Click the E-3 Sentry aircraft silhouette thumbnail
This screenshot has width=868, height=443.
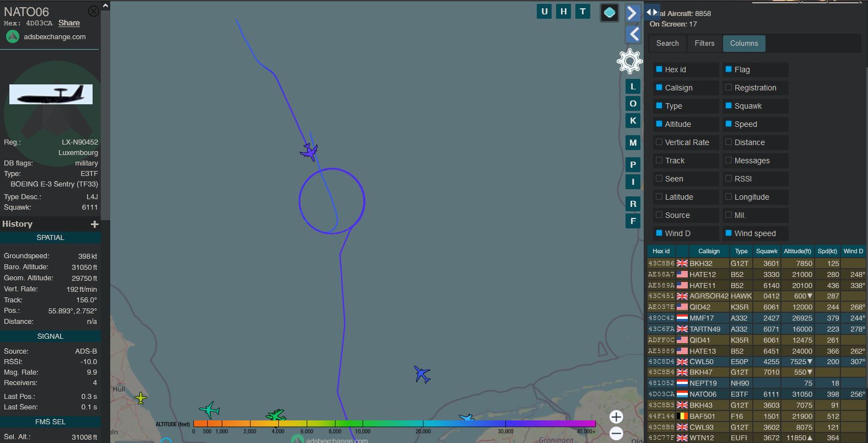pyautogui.click(x=51, y=94)
